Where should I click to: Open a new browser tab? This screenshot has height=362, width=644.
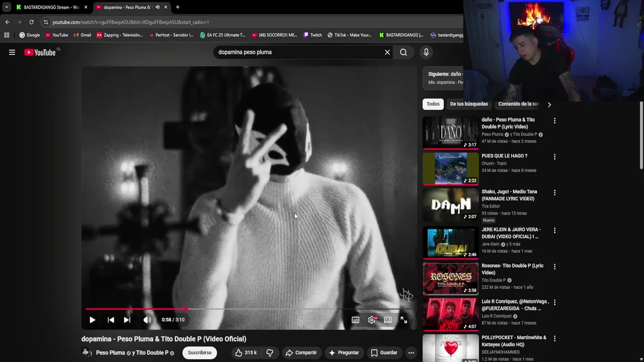[178, 7]
